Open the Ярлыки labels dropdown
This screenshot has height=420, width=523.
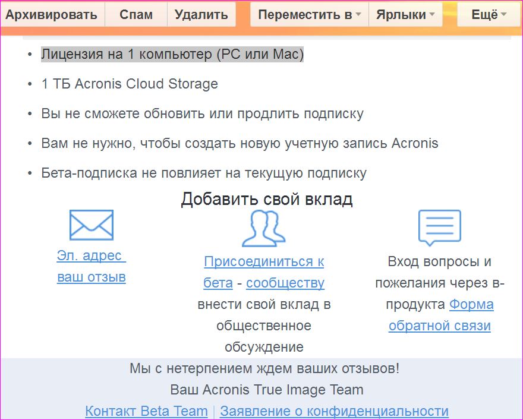click(x=405, y=15)
